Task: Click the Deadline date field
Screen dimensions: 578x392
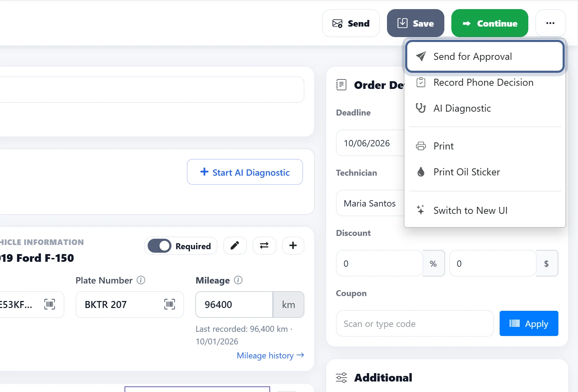Action: pos(370,143)
